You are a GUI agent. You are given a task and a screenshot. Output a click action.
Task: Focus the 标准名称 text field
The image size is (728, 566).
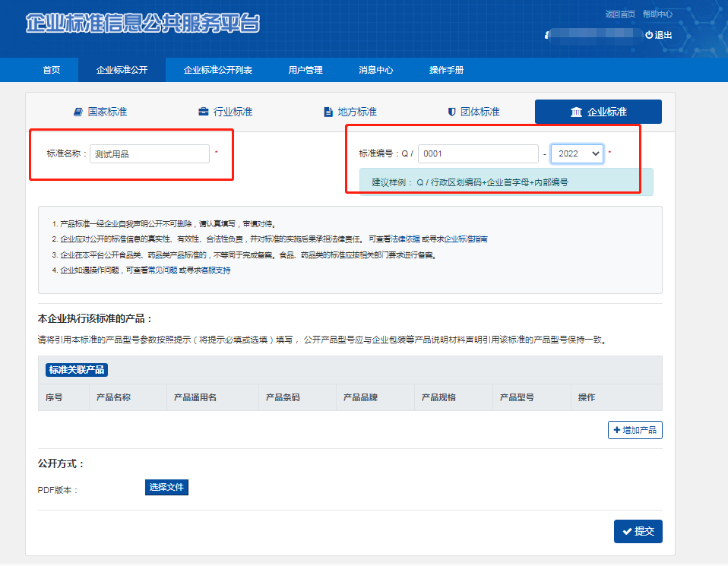(149, 153)
